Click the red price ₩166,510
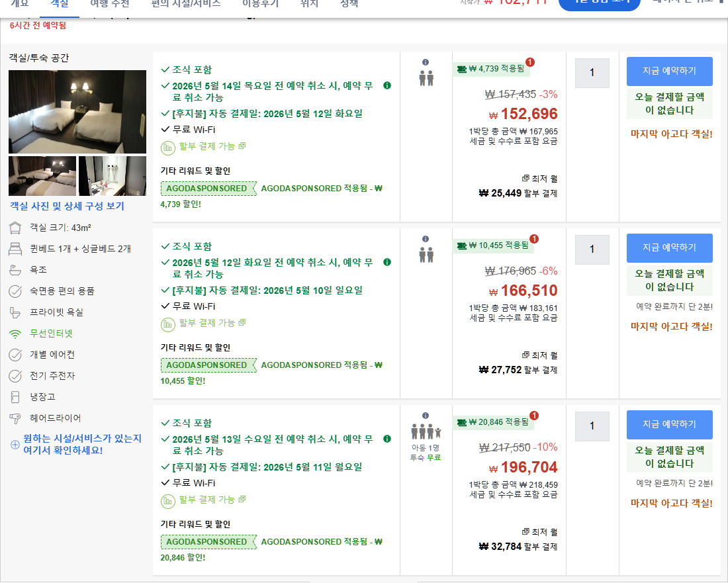The height and width of the screenshot is (583, 728). pos(523,291)
